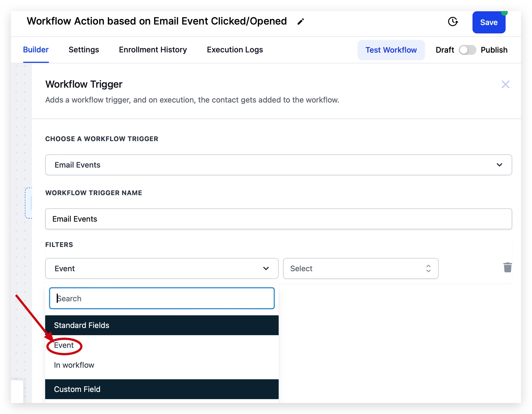Click the pencil icon to rename workflow
Screen dimensions: 532x414
click(300, 21)
